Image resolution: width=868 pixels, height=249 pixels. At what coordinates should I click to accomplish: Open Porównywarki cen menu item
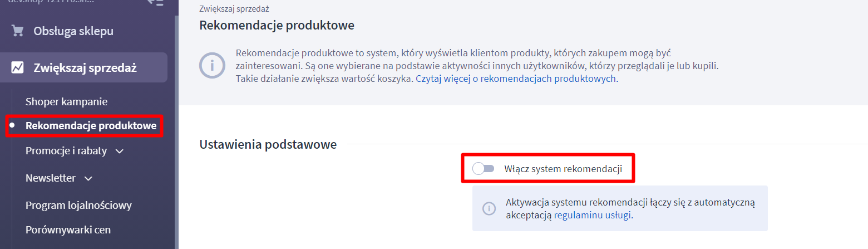pos(68,230)
